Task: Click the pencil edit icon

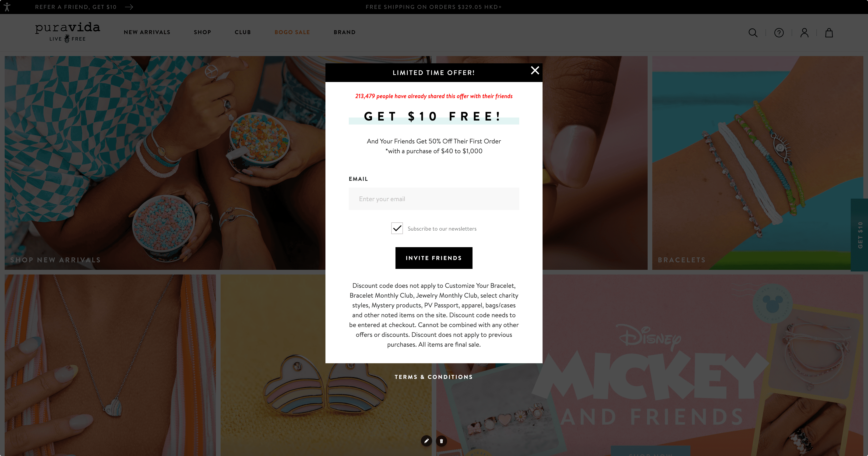Action: (426, 441)
